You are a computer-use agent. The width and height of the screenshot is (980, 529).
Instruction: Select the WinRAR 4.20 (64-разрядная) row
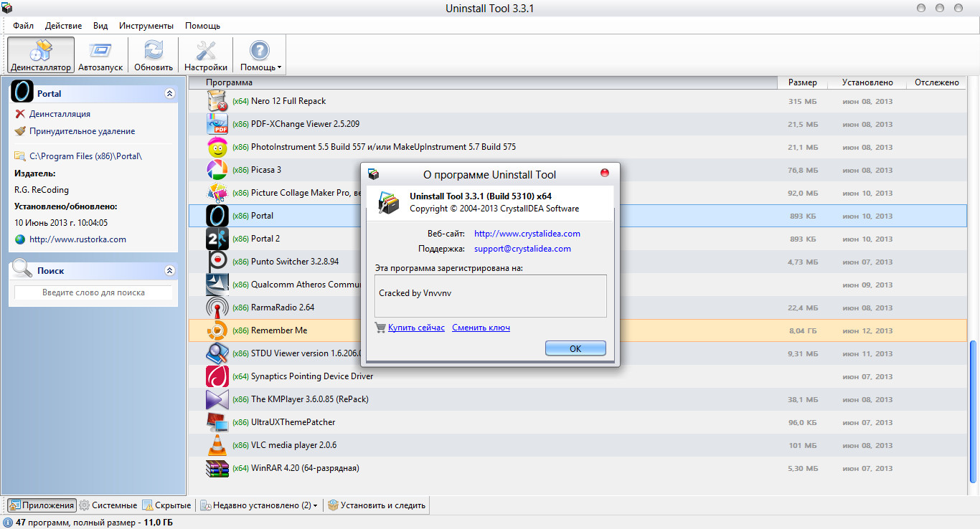click(x=578, y=468)
